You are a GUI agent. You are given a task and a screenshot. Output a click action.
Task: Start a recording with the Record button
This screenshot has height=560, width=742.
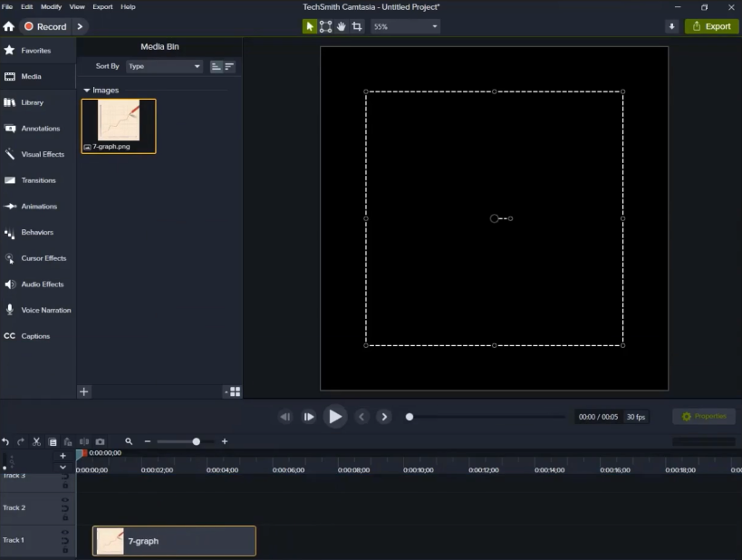45,26
